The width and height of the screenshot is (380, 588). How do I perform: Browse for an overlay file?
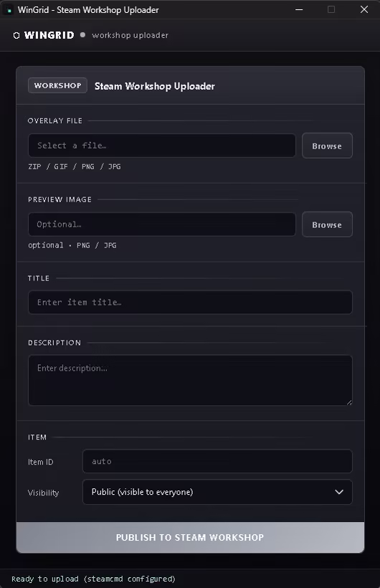[x=327, y=146]
